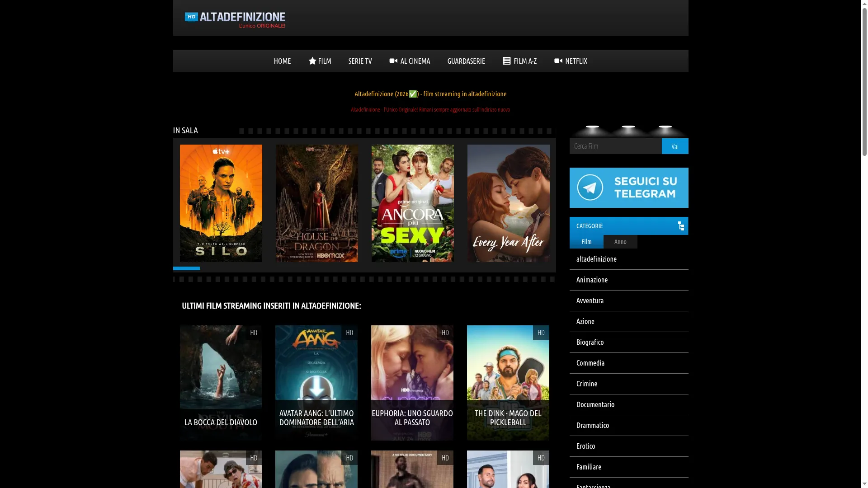868x488 pixels.
Task: Open The Dink - Mago del Pickleball card
Action: tap(508, 383)
